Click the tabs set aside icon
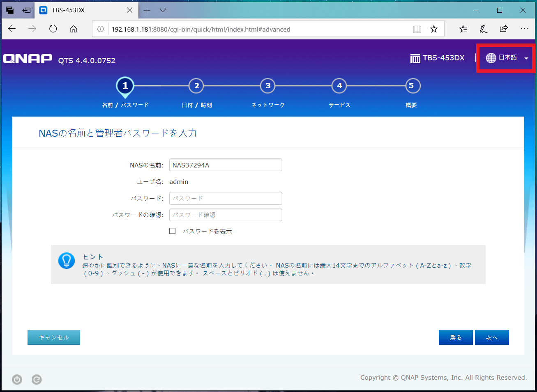Image resolution: width=537 pixels, height=392 pixels. click(x=10, y=10)
